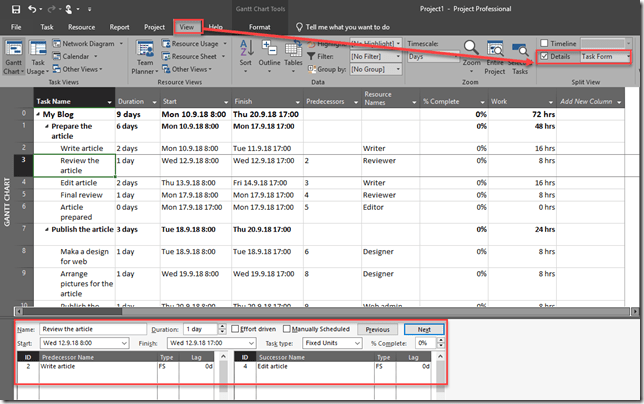Uncheck the Details checkbox
The height and width of the screenshot is (404, 644).
(544, 58)
